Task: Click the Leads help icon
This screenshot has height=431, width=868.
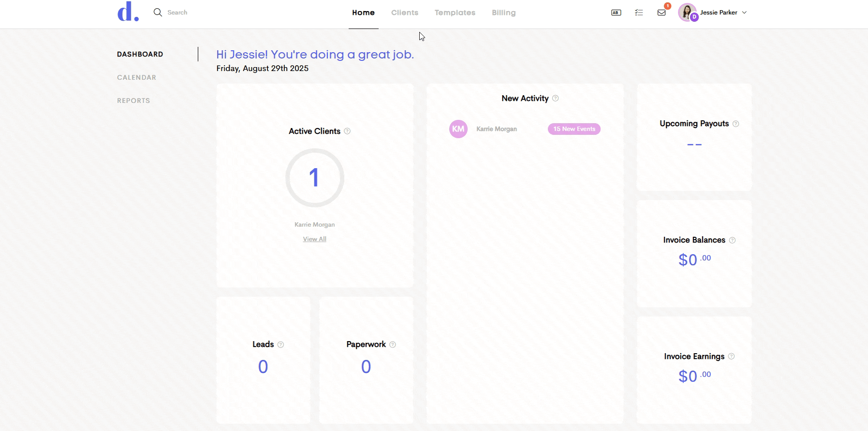Action: (x=281, y=345)
